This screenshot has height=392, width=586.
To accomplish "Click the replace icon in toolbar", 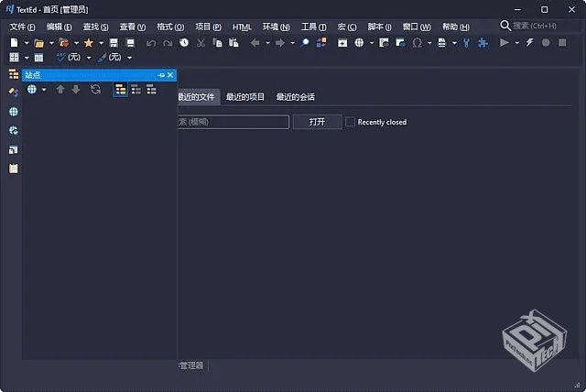I will pos(321,43).
